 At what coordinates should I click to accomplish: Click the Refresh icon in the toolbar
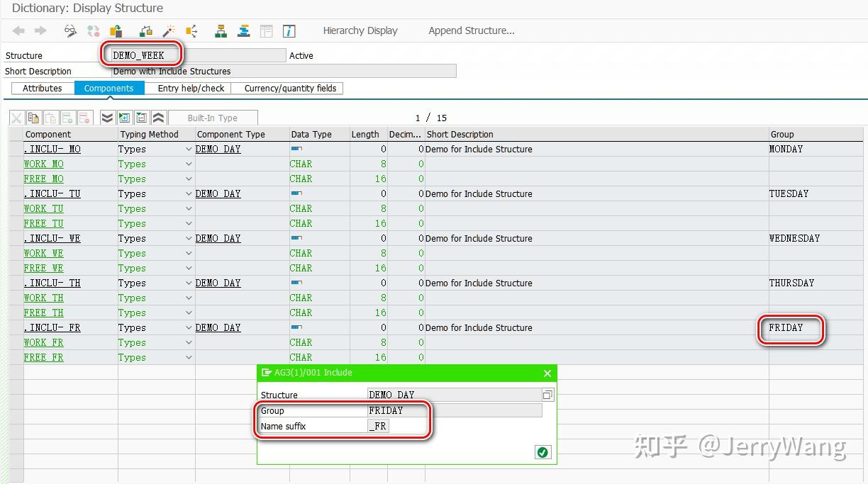pyautogui.click(x=94, y=30)
